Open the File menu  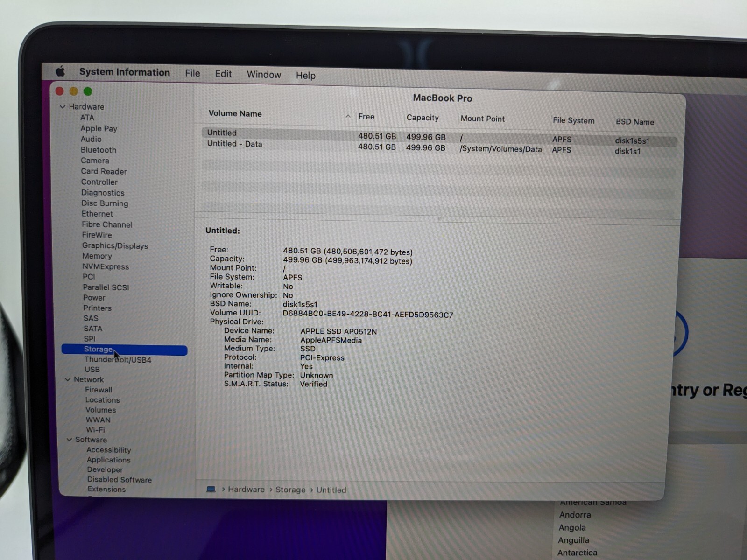pos(192,73)
